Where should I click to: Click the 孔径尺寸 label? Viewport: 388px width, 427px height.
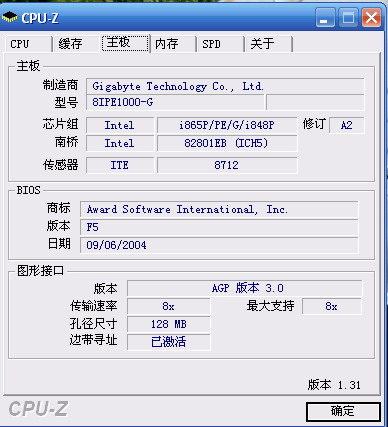point(93,323)
